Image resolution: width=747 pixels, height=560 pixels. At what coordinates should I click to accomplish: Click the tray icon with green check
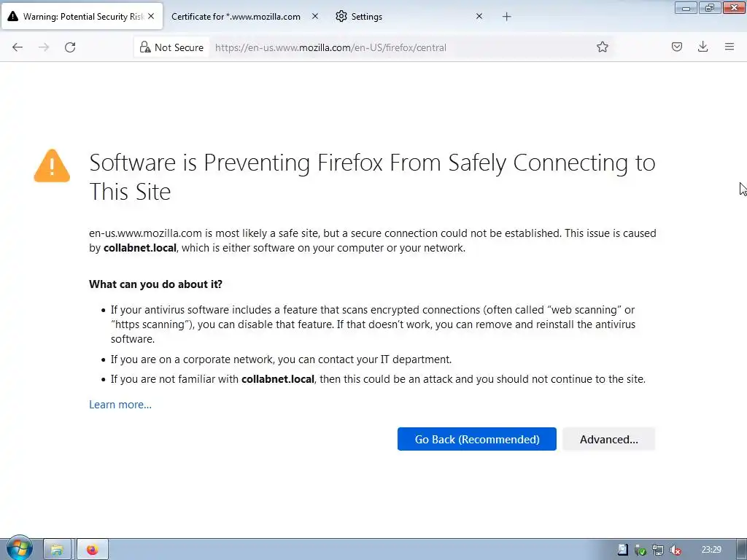pyautogui.click(x=640, y=550)
